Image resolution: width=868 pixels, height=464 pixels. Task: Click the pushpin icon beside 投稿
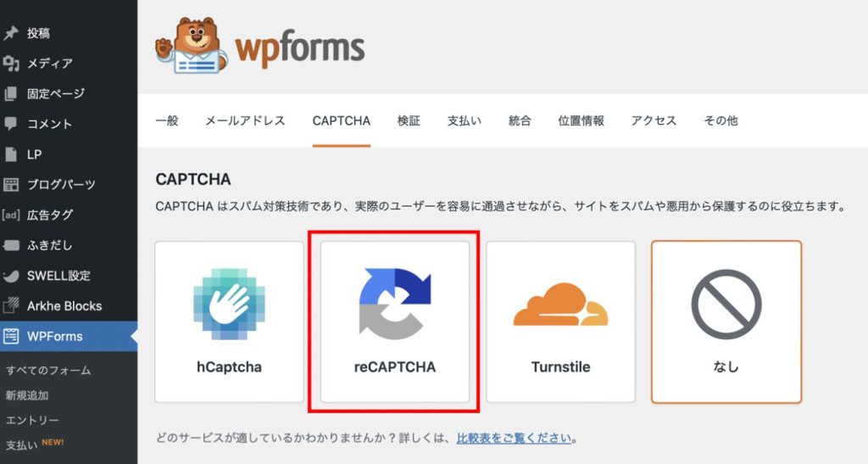click(11, 33)
